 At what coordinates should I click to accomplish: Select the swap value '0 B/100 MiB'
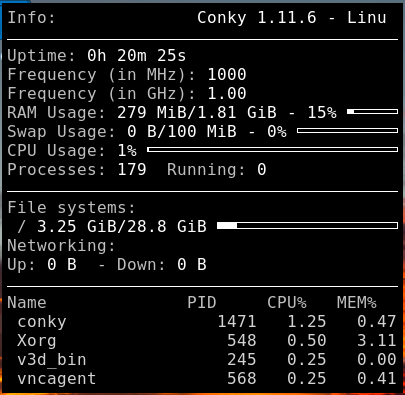pos(182,131)
